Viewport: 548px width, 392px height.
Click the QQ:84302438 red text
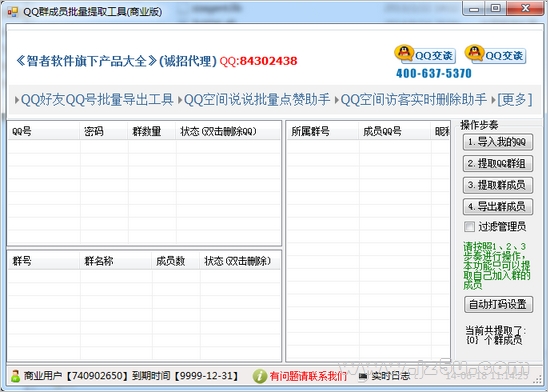[258, 61]
